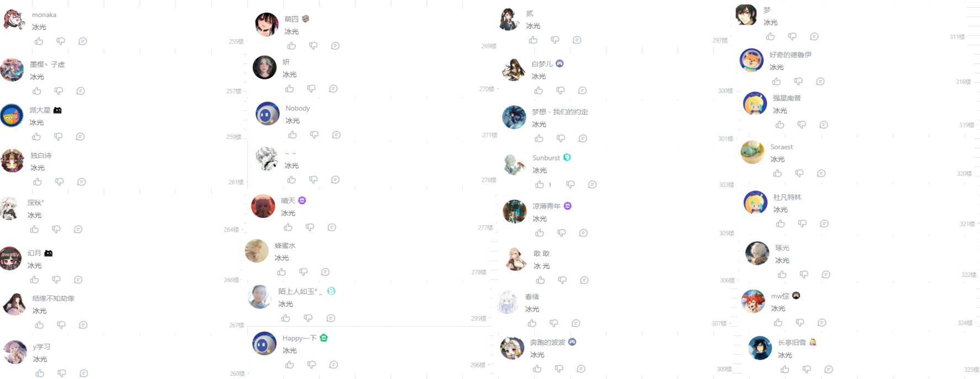Reply to Sunburst's comment via bubble icon
980x379 pixels.
click(592, 184)
